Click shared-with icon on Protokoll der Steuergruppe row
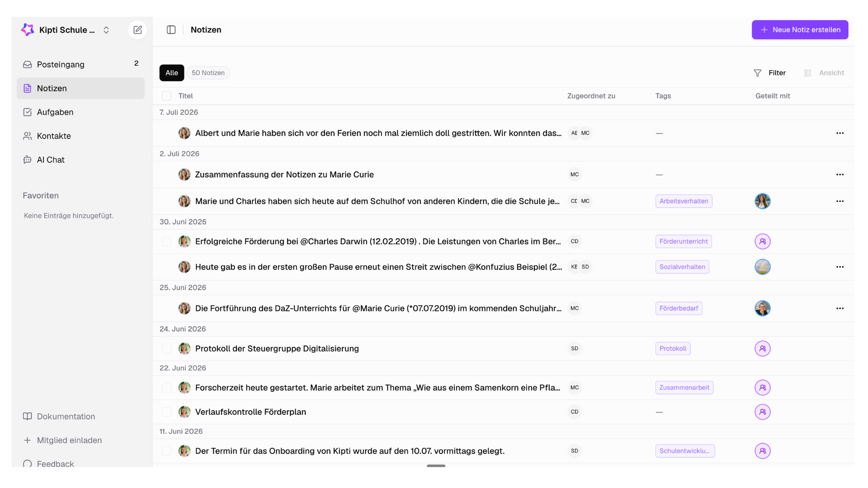Screen dimensions: 868x488 coord(763,349)
